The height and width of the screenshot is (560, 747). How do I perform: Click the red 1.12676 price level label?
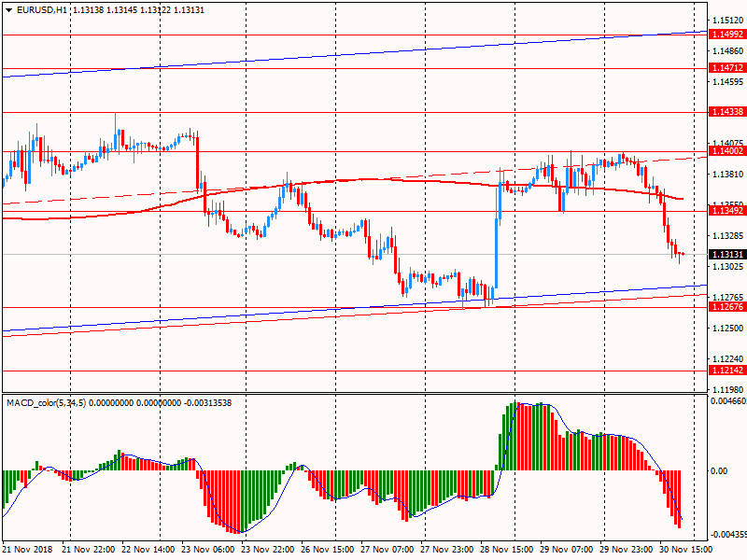click(726, 307)
